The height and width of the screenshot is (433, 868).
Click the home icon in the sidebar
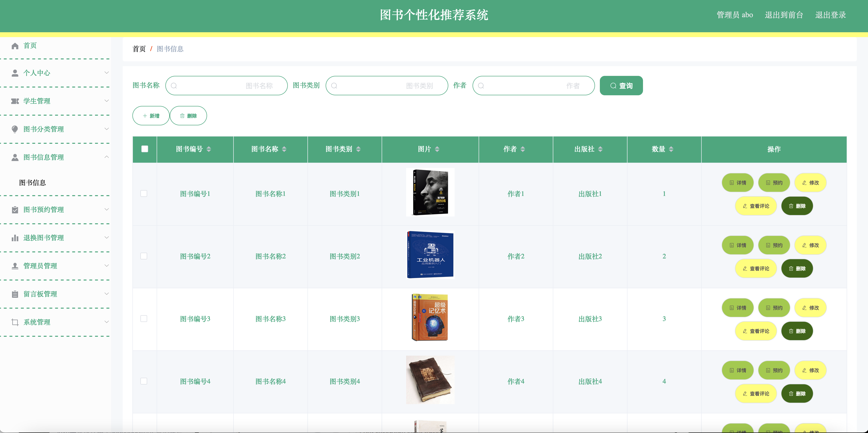[x=15, y=46]
